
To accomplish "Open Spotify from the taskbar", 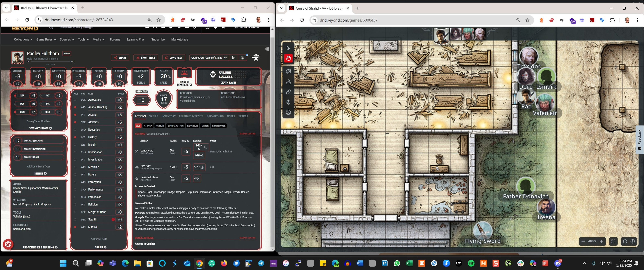I will point(471,263).
